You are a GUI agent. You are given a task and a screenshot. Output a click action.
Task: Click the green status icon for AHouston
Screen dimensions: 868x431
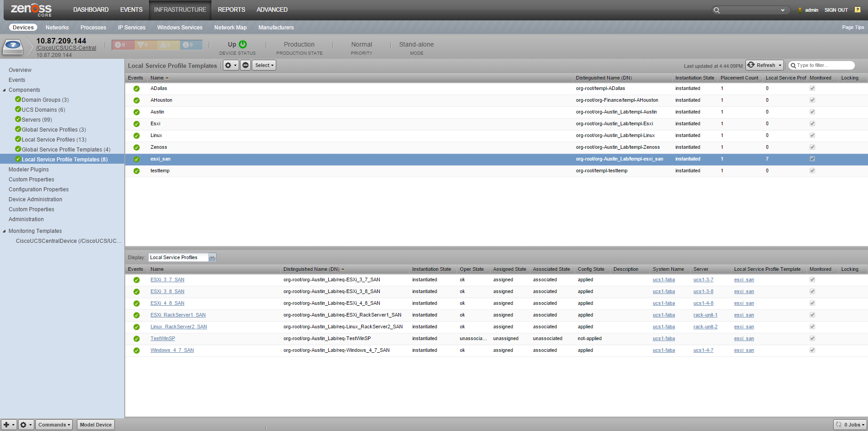[137, 100]
